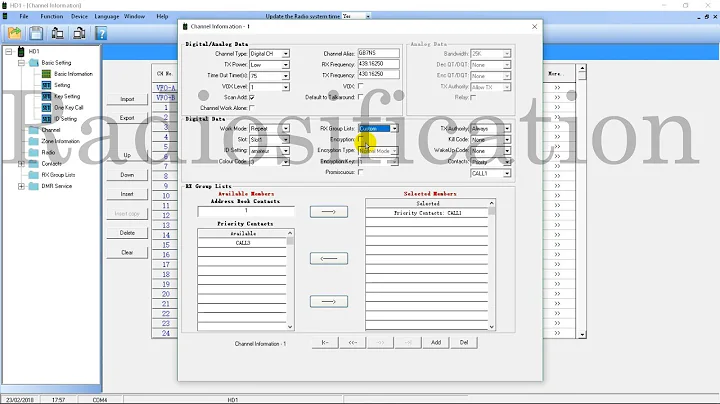Open the Channel folder in tree
Image resolution: width=720 pixels, height=404 pixels.
[51, 130]
